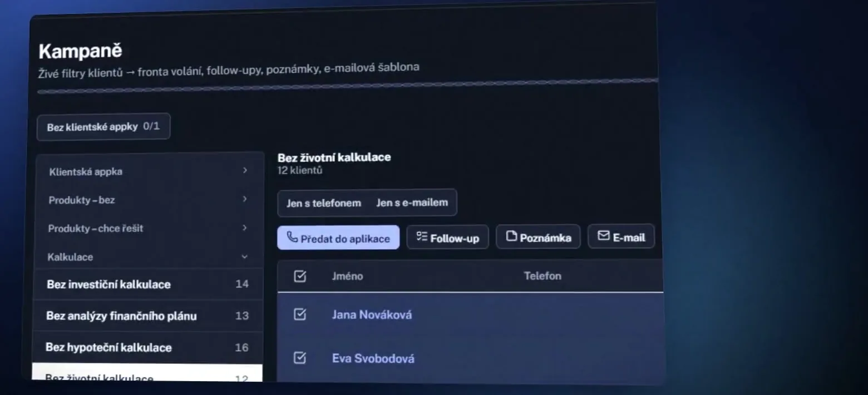The width and height of the screenshot is (868, 395).
Task: Click the envelope icon beside E-mail
Action: [604, 236]
